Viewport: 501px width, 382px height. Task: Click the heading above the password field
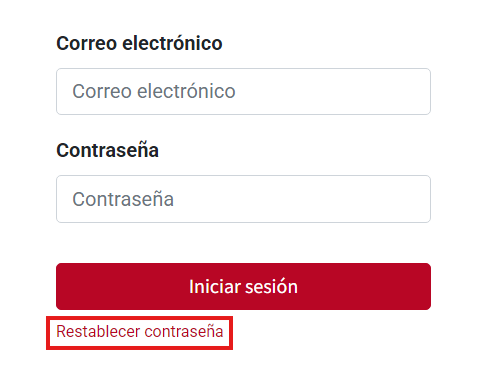107,150
